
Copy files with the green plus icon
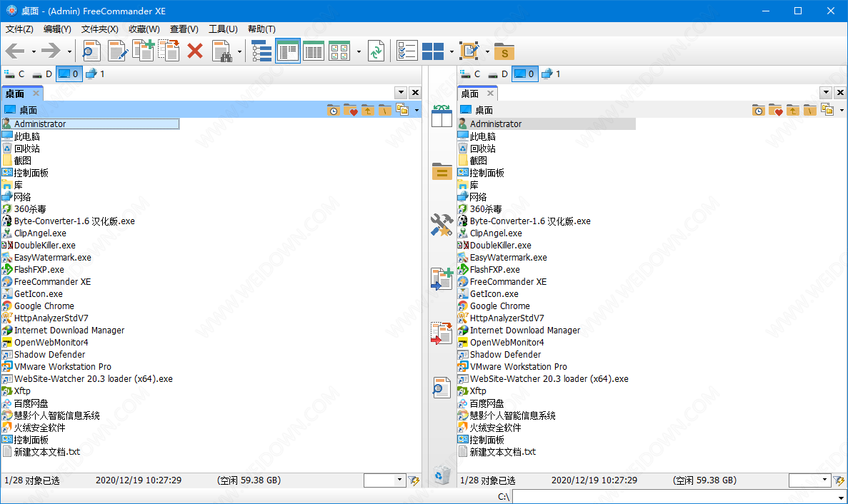point(144,51)
